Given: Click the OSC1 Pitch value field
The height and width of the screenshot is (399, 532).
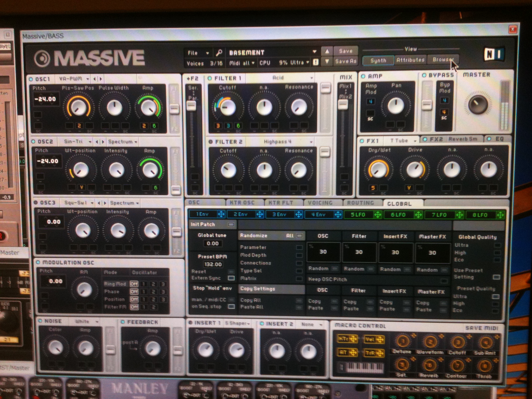Looking at the screenshot, I should click(x=46, y=99).
